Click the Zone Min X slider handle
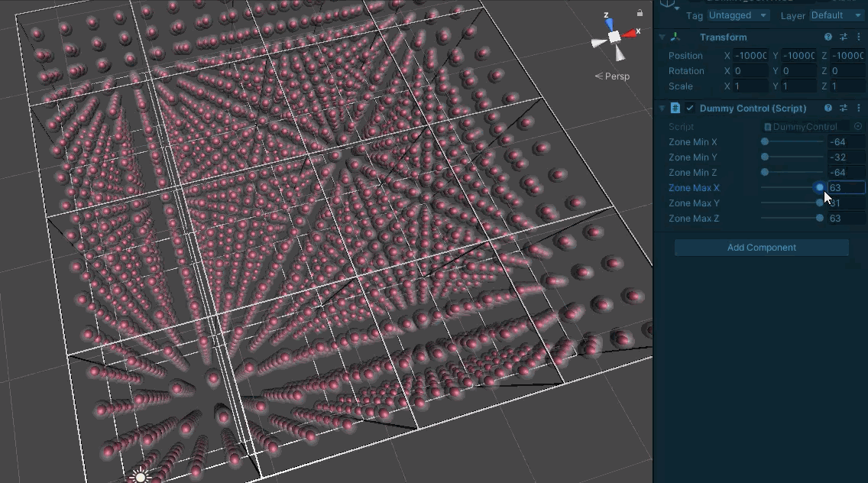 pos(765,142)
